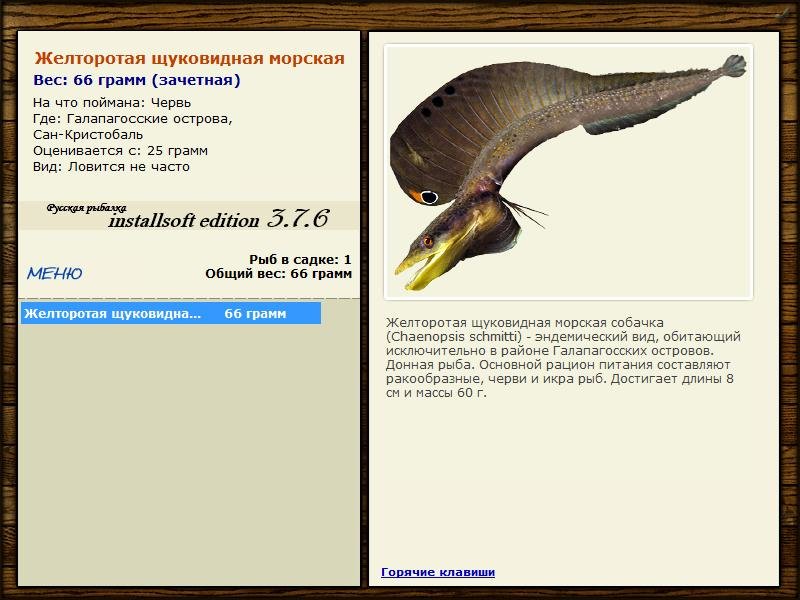
Task: Click the На что поймана: Червь line
Action: pos(112,103)
